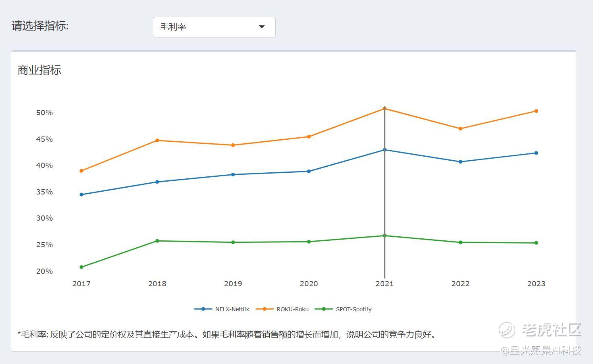Click the 2019 x-axis label
This screenshot has width=593, height=364.
233,283
